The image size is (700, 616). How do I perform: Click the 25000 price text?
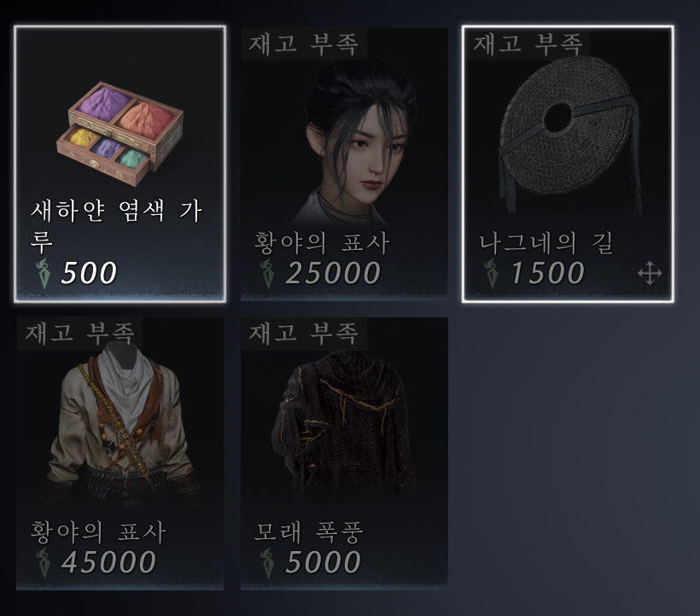coord(333,273)
